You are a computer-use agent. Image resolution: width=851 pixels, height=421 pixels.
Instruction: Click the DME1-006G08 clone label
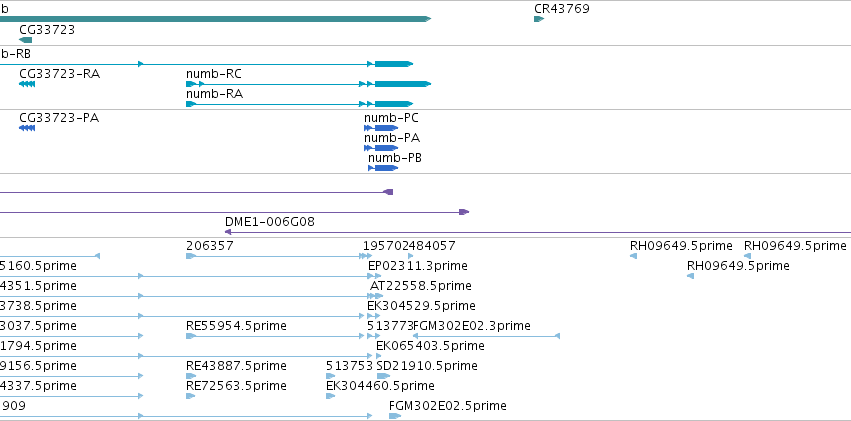pos(270,222)
